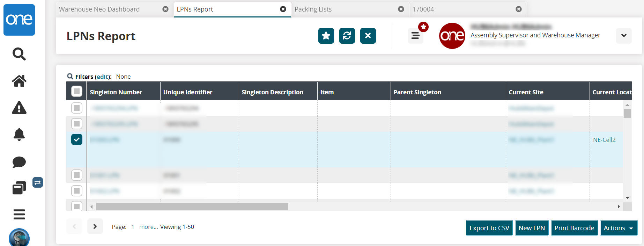Click horizontal scrollbar right arrow
Image resolution: width=644 pixels, height=246 pixels.
(619, 207)
